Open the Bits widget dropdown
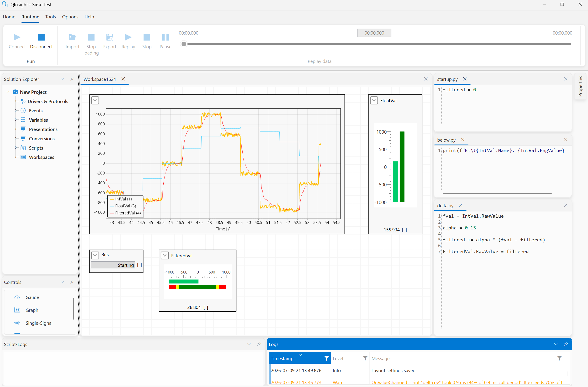 coord(95,255)
